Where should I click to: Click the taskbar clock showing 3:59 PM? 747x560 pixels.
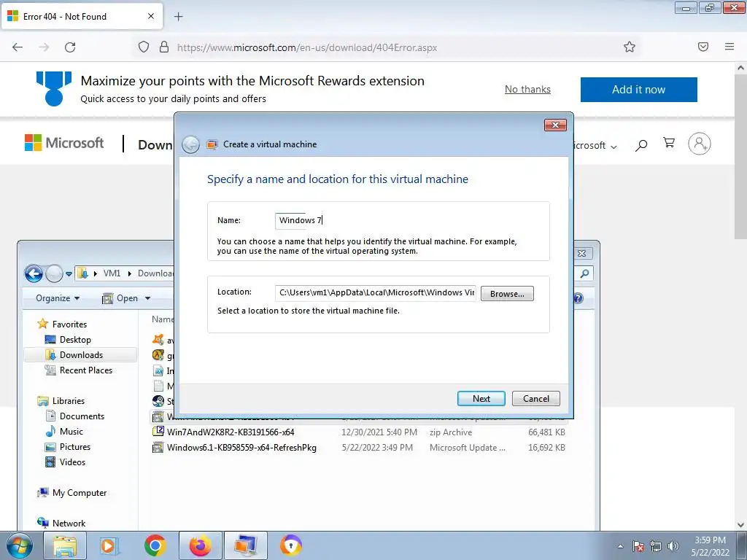(x=710, y=546)
